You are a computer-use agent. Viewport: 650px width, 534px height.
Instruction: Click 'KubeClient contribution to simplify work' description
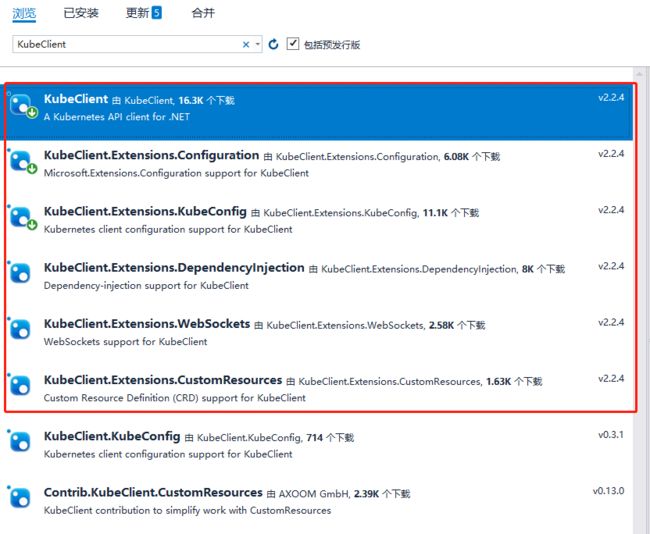click(x=187, y=511)
